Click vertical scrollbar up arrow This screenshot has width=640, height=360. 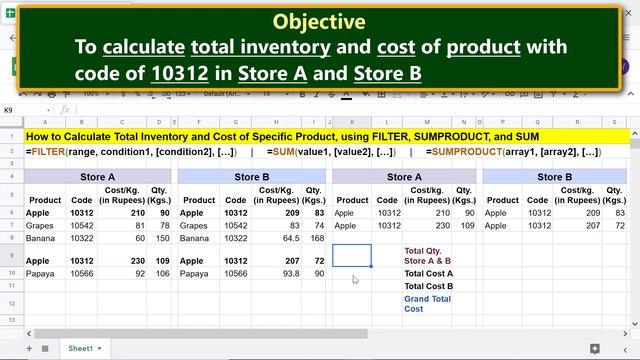[x=635, y=134]
